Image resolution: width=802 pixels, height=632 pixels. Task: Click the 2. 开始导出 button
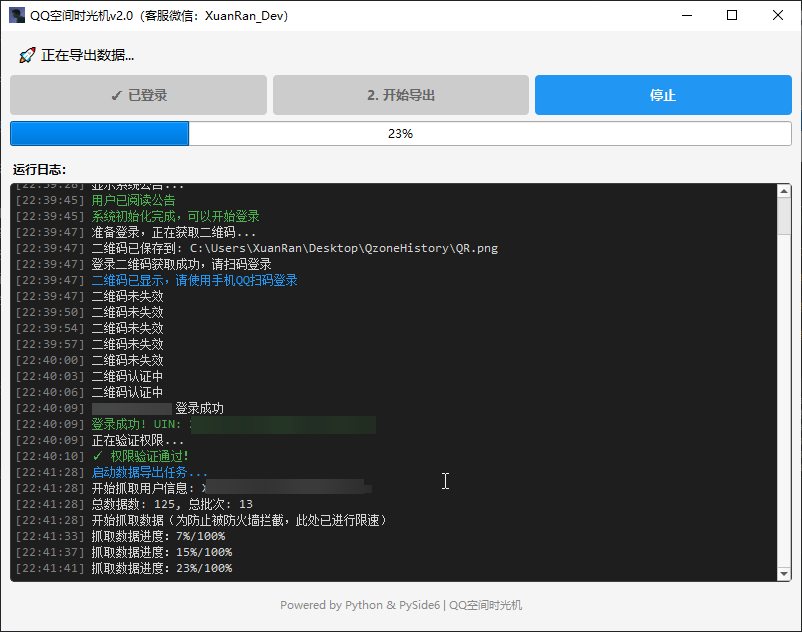400,95
